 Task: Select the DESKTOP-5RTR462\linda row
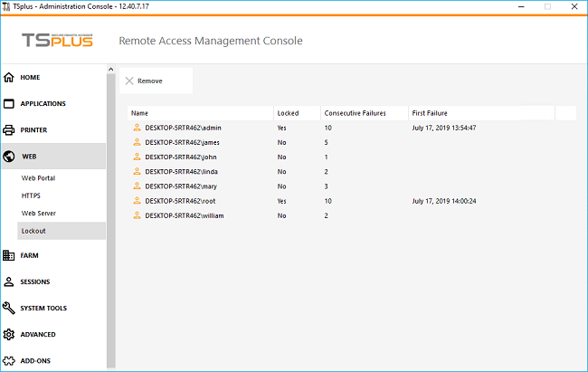coord(352,172)
